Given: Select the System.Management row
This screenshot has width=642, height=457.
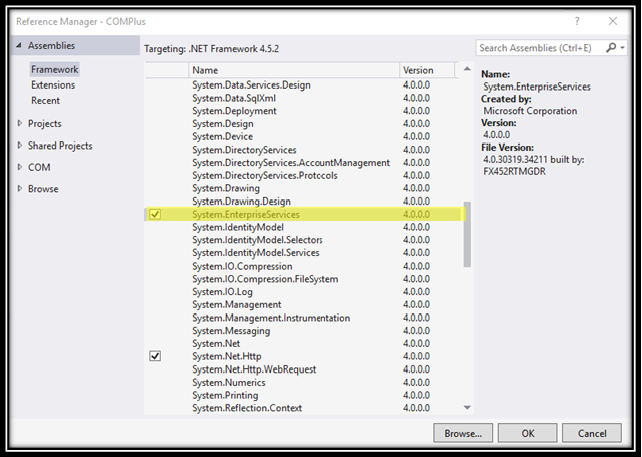Looking at the screenshot, I should [x=305, y=304].
